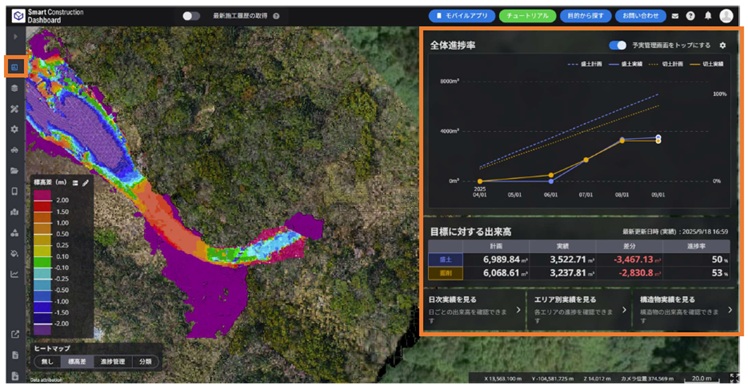Open the notifications bell icon
This screenshot has width=748, height=387.
point(708,16)
